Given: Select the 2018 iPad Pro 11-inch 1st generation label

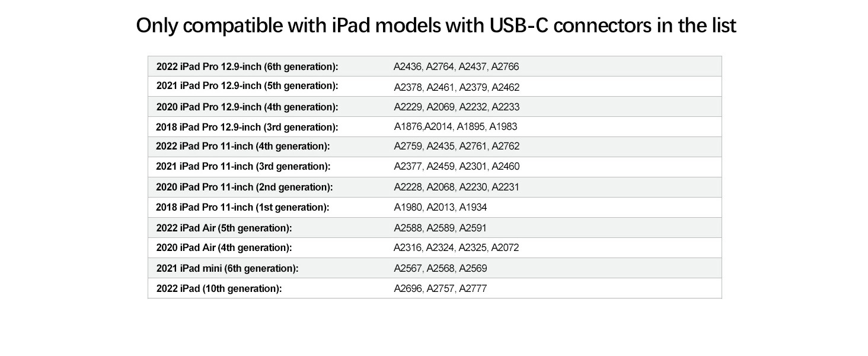Looking at the screenshot, I should [242, 208].
